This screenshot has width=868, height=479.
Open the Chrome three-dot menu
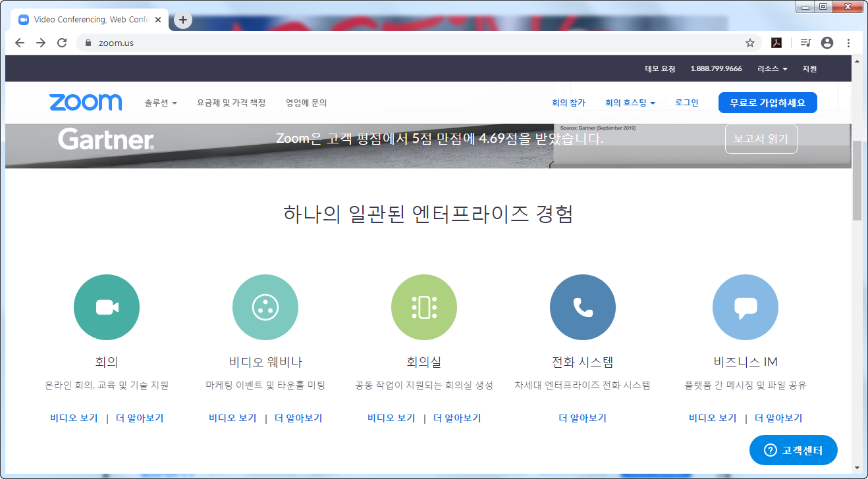[848, 43]
